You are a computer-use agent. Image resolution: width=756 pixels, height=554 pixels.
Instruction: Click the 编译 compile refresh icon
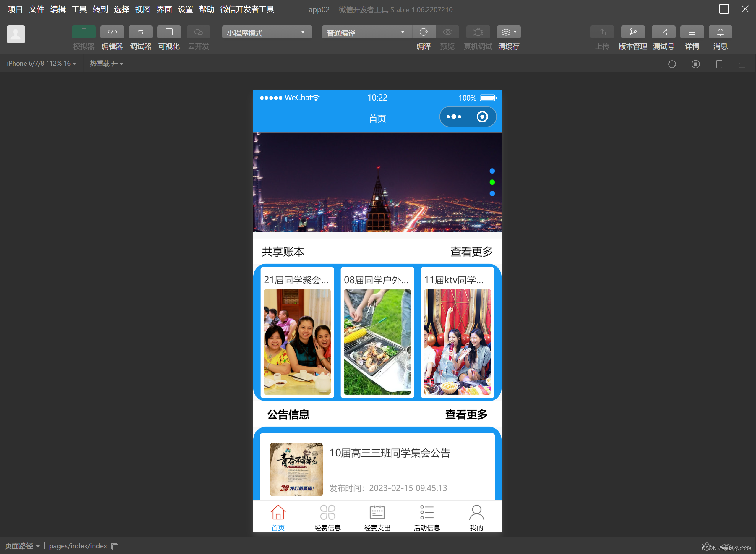pos(424,32)
